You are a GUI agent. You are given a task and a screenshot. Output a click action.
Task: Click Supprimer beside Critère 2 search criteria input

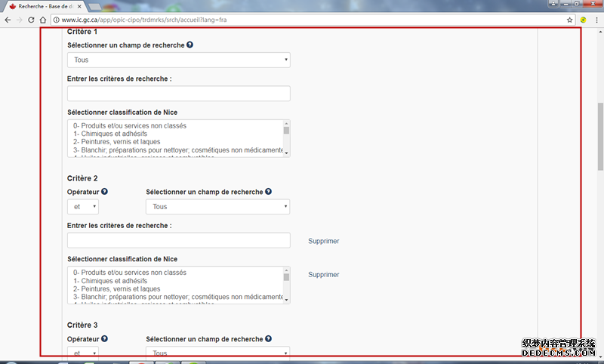[x=323, y=241]
